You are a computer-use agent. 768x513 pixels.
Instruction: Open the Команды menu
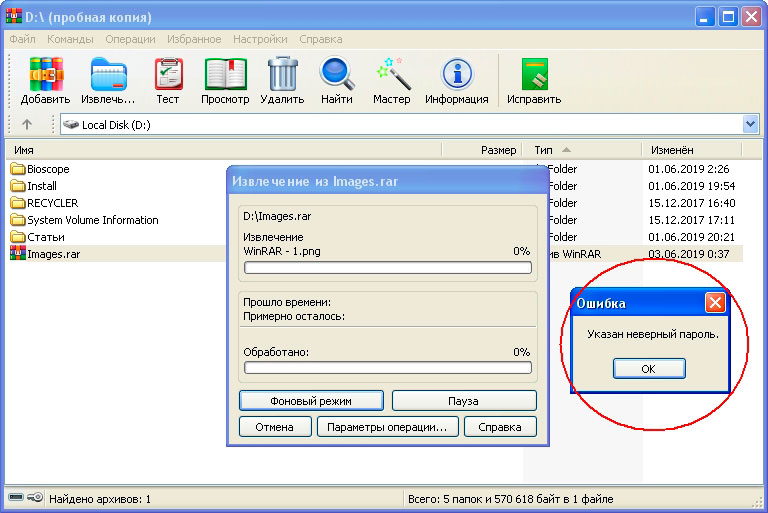[x=71, y=39]
